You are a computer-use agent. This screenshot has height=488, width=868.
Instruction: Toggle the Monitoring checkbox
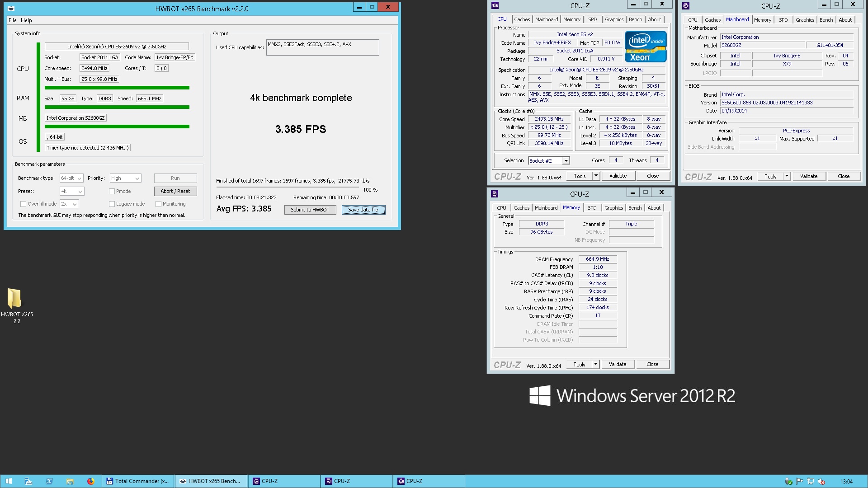[x=158, y=204]
